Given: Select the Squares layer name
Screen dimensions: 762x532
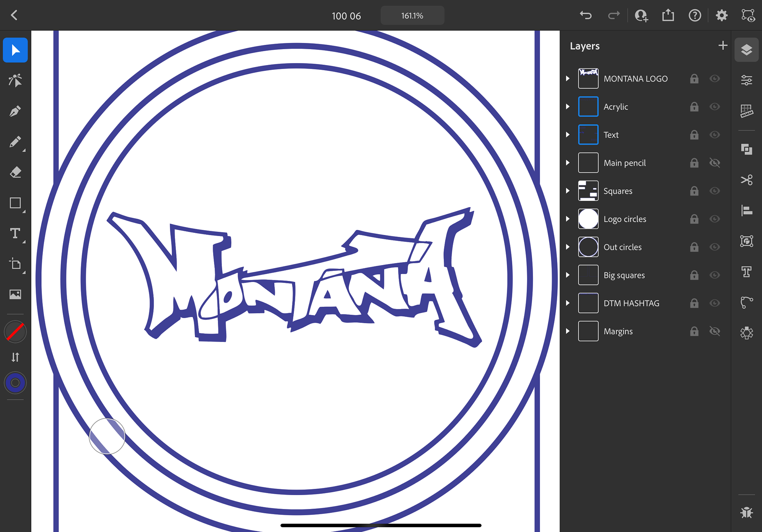Looking at the screenshot, I should [x=618, y=191].
